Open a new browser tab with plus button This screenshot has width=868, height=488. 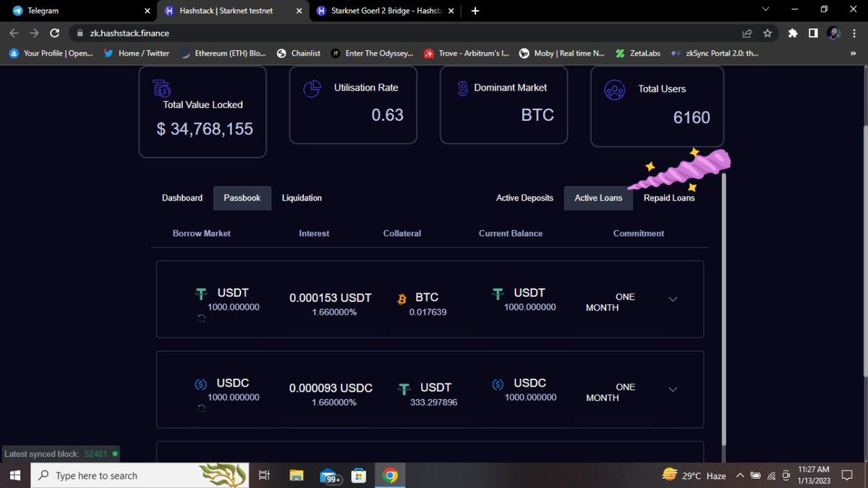click(x=475, y=11)
